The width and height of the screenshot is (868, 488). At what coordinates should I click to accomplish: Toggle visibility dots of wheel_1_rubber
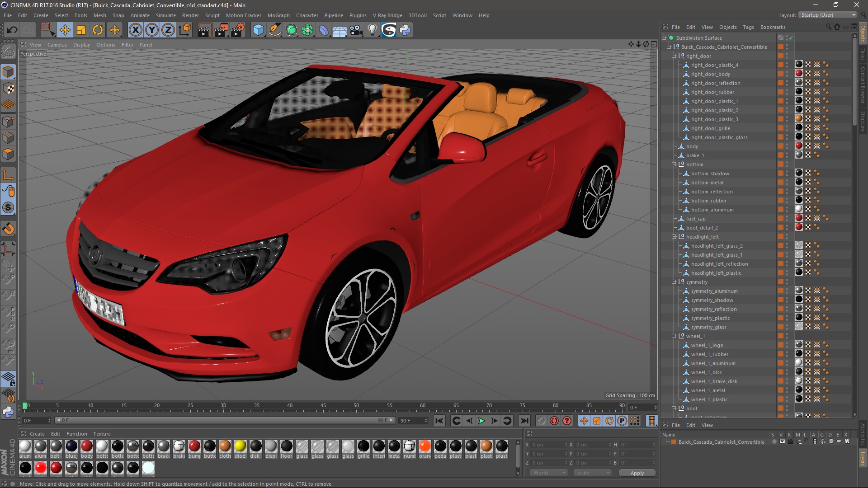click(x=787, y=354)
